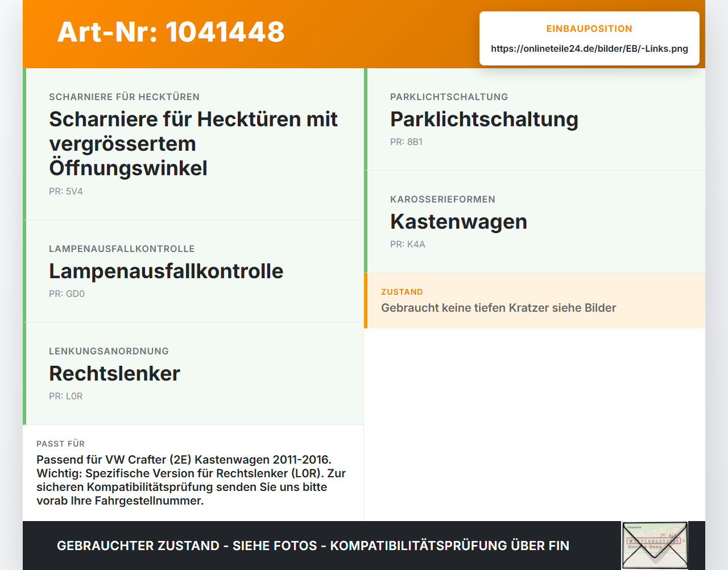Screen dimensions: 728x570
Task: Click the Passend für VW Crafter compatibility paragraph
Action: (x=191, y=480)
